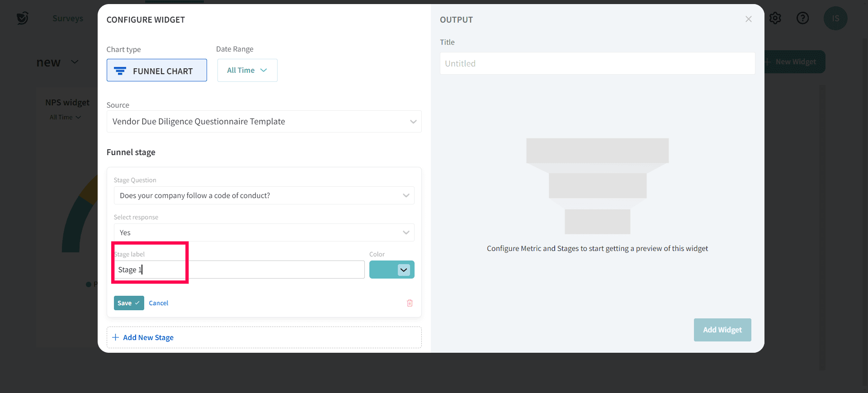Viewport: 868px width, 393px height.
Task: Click the funnel chart icon
Action: [x=120, y=71]
